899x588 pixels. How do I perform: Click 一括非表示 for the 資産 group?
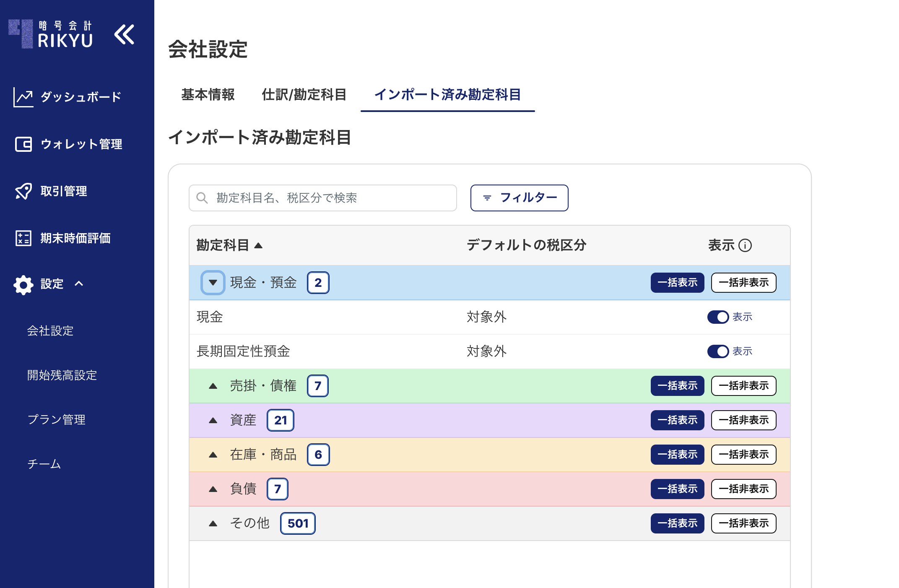click(x=743, y=420)
